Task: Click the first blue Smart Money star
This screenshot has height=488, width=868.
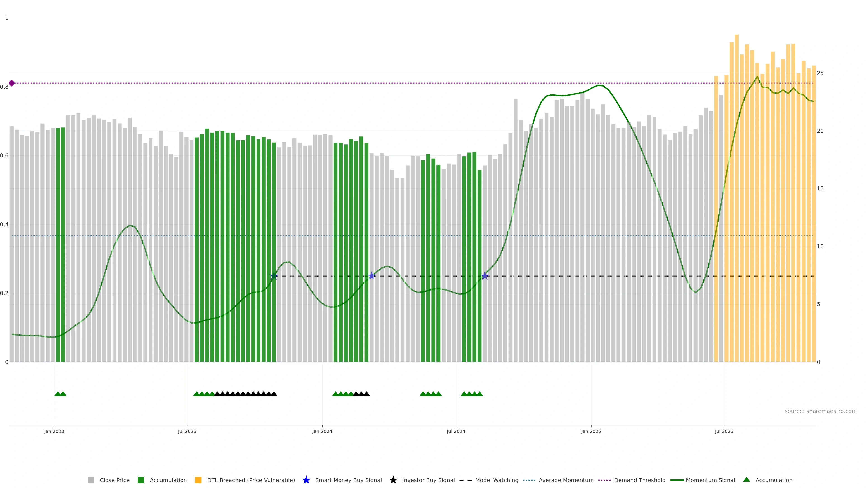Action: [274, 276]
